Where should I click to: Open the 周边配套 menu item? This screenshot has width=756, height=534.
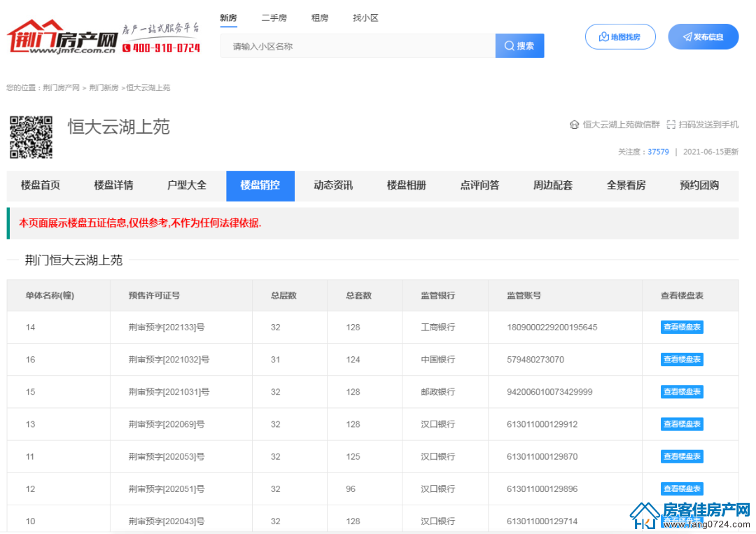click(553, 185)
